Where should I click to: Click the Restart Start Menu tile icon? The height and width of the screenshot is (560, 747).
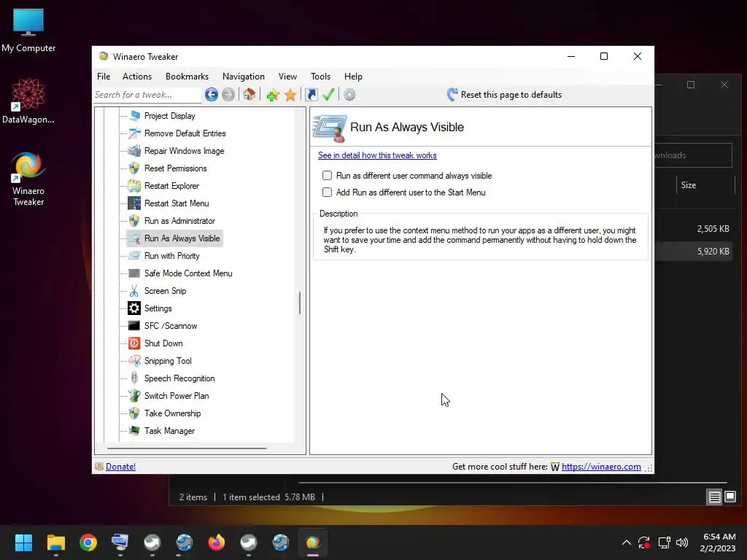pyautogui.click(x=134, y=203)
